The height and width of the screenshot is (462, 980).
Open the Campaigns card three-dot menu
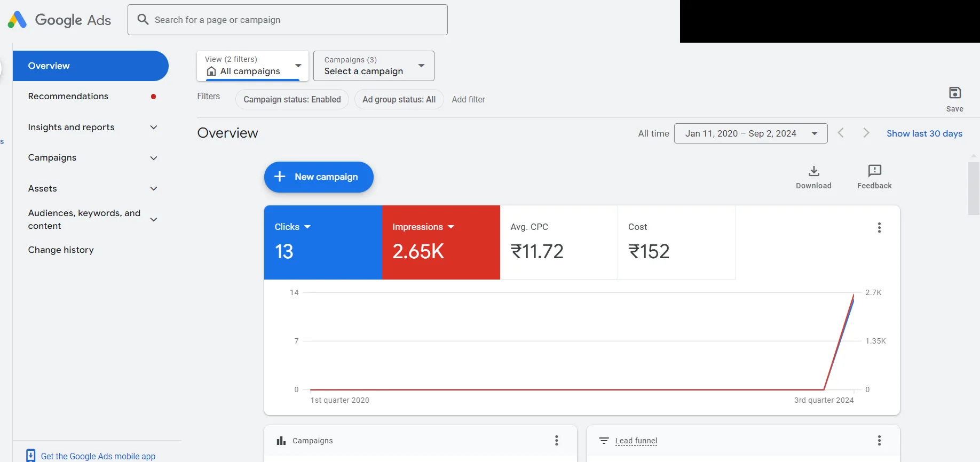pyautogui.click(x=556, y=440)
